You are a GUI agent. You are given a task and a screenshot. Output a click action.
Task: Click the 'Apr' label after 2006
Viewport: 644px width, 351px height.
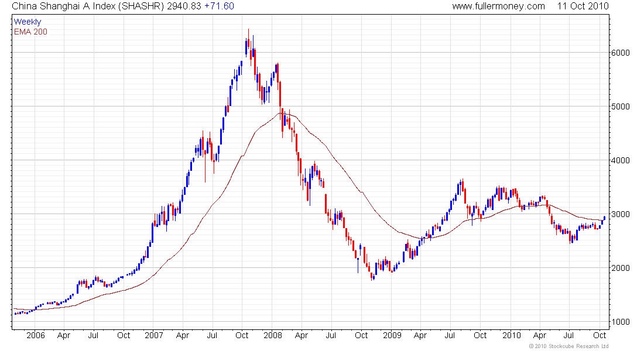[64, 335]
